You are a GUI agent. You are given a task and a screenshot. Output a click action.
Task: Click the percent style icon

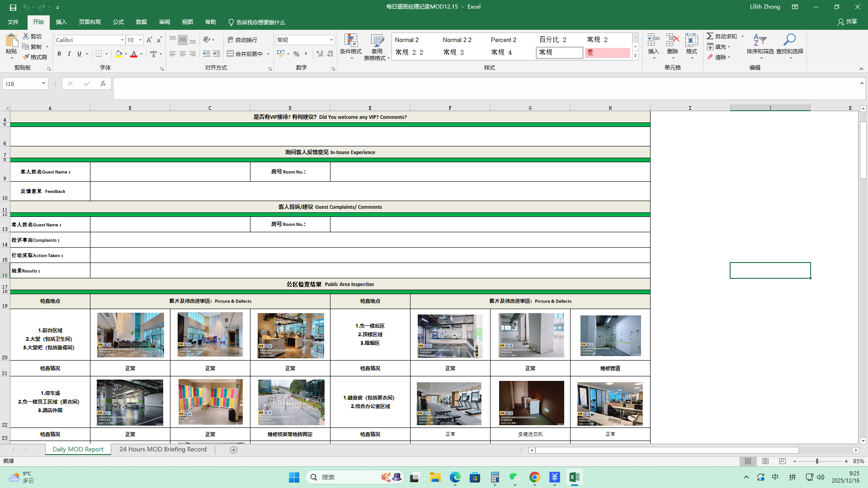pos(296,54)
